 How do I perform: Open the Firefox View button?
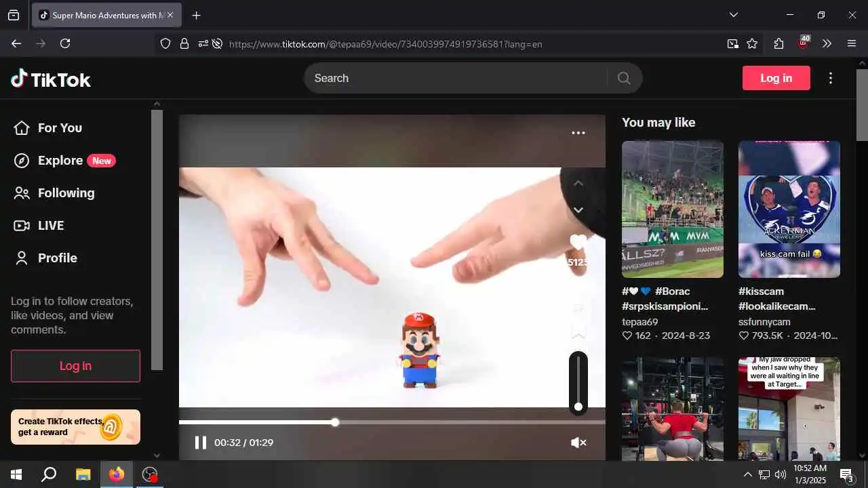pos(14,15)
